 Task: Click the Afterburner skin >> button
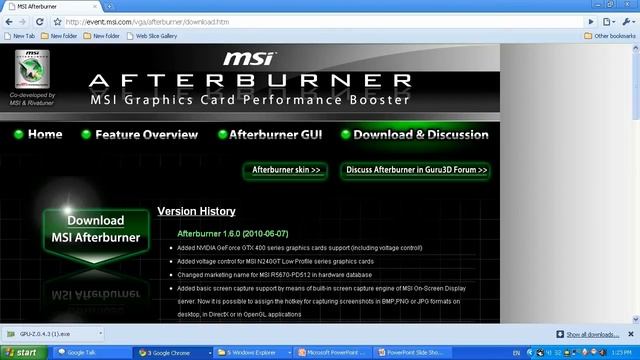285,170
